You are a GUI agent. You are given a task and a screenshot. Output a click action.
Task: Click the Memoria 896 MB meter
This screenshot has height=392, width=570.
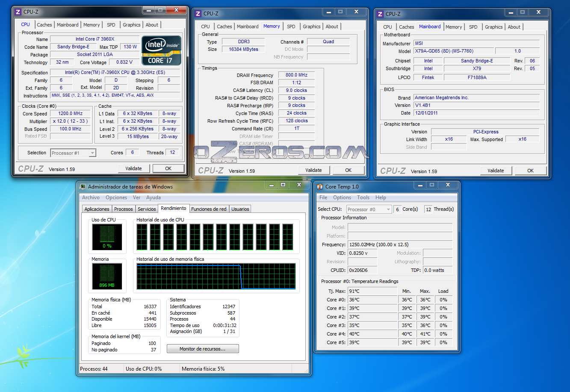(x=107, y=276)
